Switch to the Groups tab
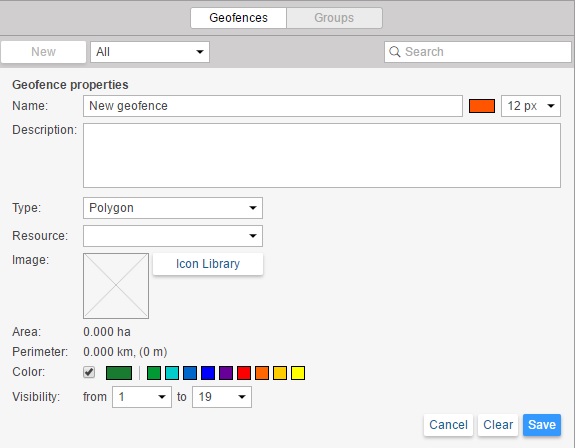The image size is (576, 448). tap(334, 18)
